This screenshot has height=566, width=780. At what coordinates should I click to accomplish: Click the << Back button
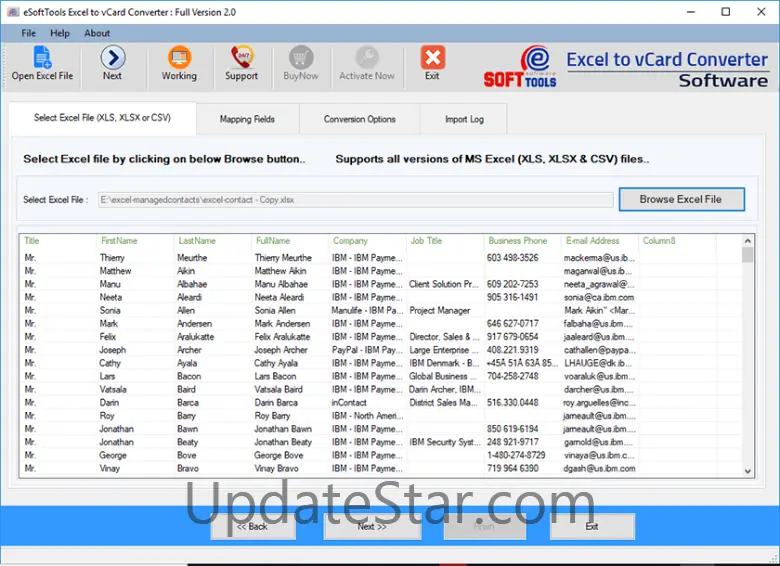point(253,526)
